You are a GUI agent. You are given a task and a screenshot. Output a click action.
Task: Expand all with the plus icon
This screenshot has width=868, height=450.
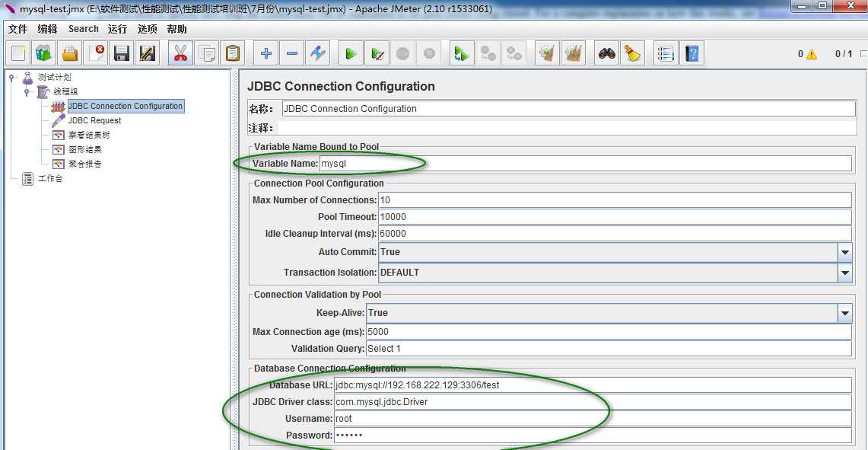(266, 53)
